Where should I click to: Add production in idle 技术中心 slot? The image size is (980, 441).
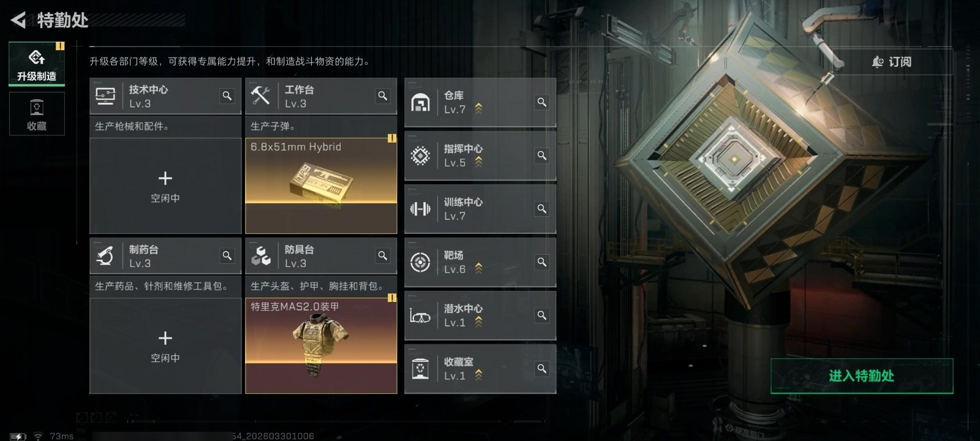(165, 186)
